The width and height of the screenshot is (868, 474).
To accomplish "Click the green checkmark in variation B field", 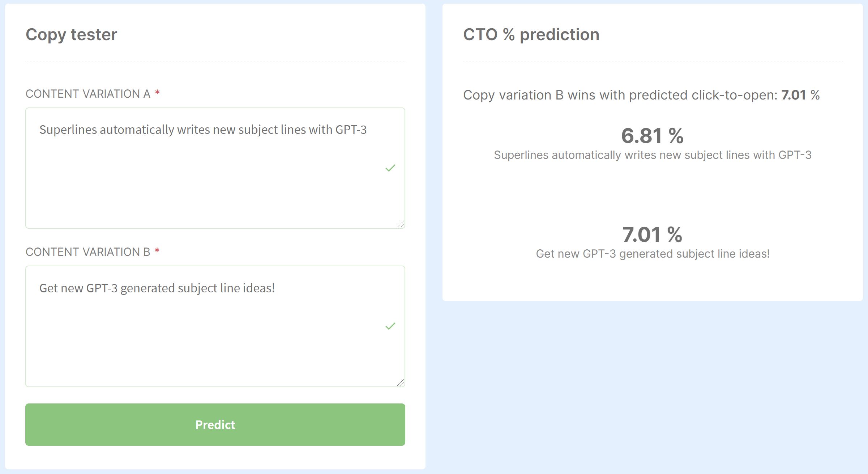I will click(390, 326).
